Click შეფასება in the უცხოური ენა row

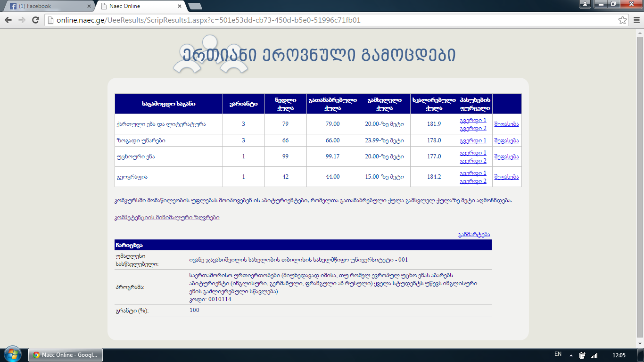pos(506,156)
